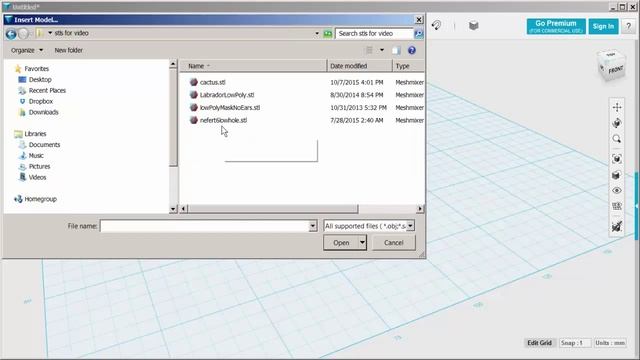This screenshot has height=360, width=640.
Task: Select LabradorLowPoly.stl file
Action: [x=227, y=95]
